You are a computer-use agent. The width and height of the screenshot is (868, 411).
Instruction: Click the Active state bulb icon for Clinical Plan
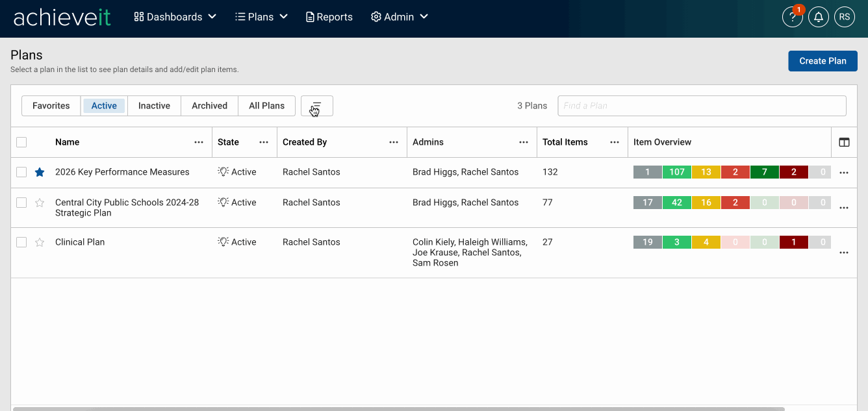click(x=223, y=242)
